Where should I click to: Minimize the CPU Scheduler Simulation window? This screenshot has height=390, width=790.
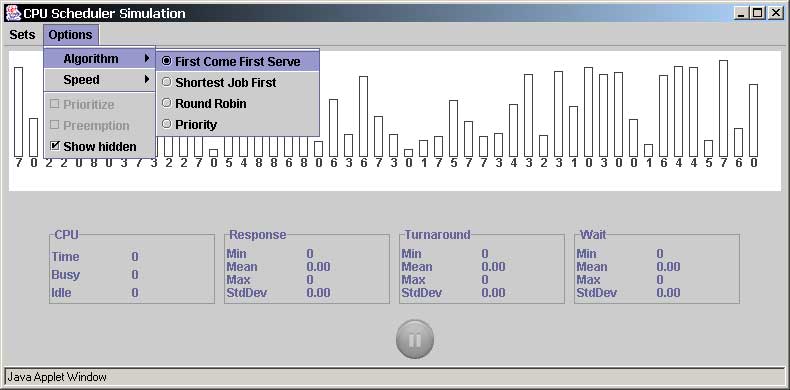pyautogui.click(x=741, y=13)
